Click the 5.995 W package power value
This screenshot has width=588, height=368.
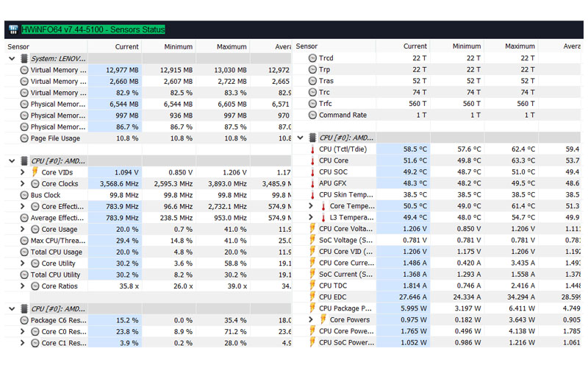(x=414, y=308)
